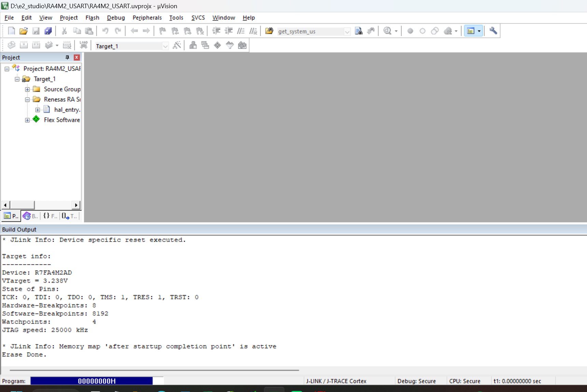Open the Peripherals menu

point(147,18)
